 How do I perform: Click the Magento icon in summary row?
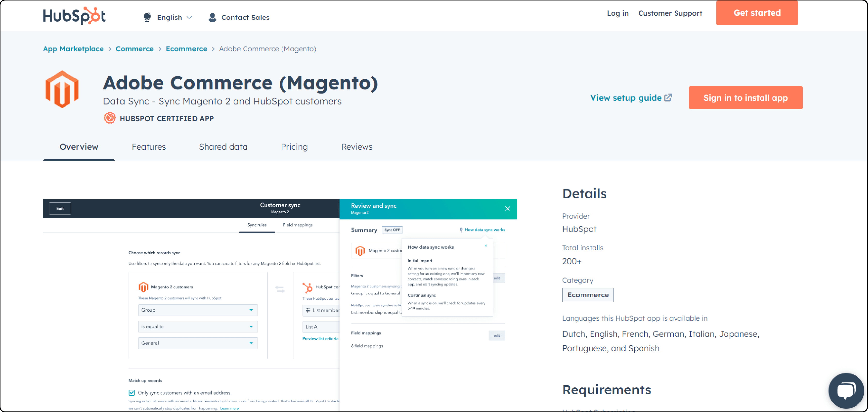360,251
